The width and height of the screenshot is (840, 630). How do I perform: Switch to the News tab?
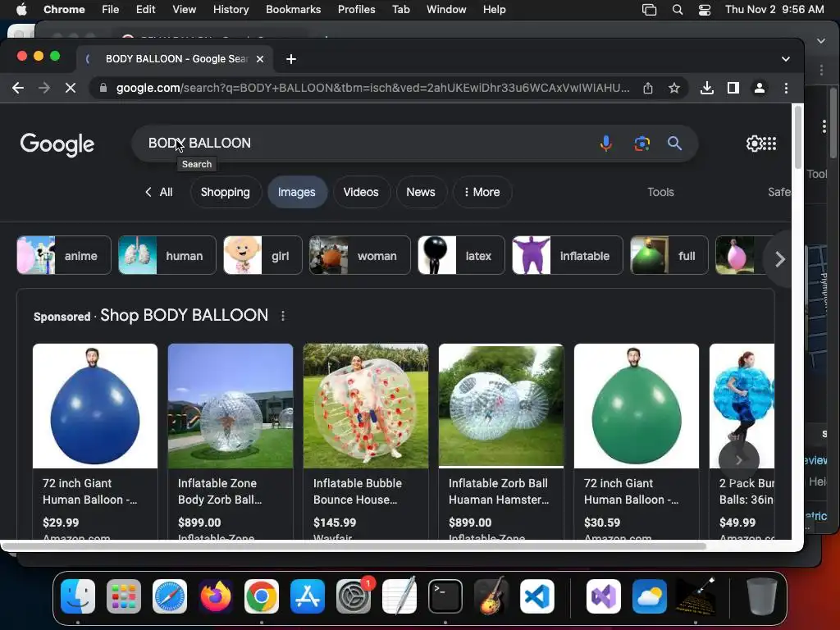coord(421,192)
